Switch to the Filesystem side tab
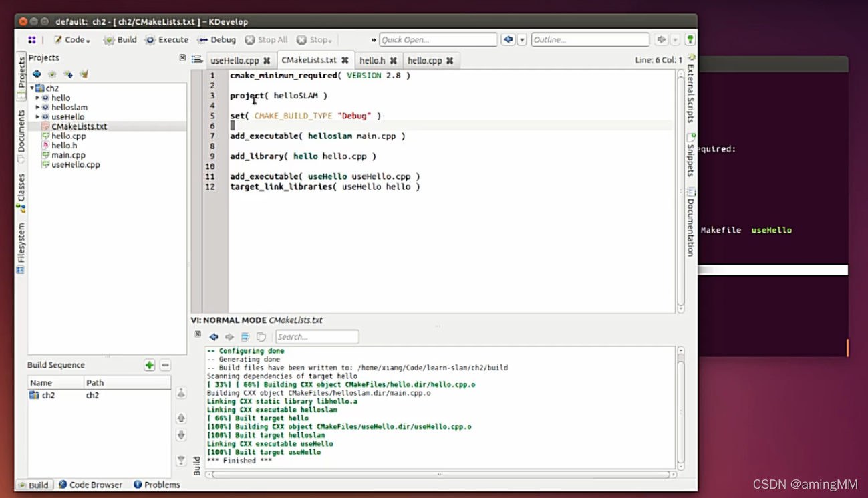 click(21, 248)
